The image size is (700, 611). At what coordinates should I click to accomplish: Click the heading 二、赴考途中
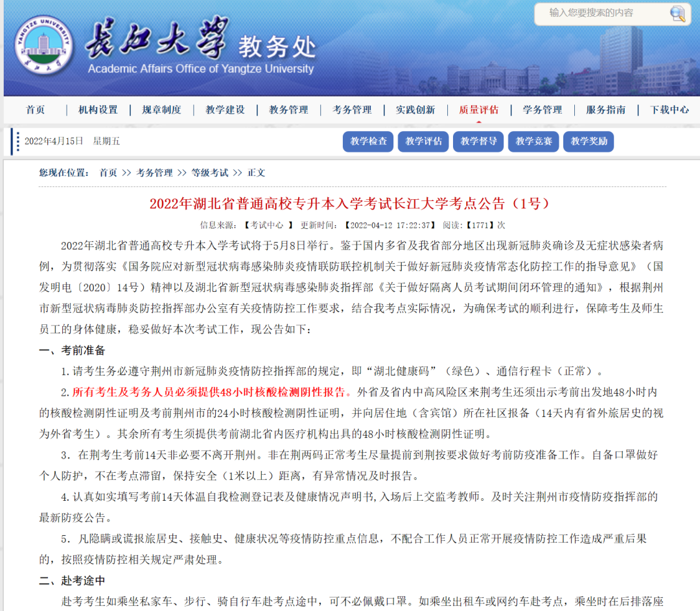(x=72, y=581)
